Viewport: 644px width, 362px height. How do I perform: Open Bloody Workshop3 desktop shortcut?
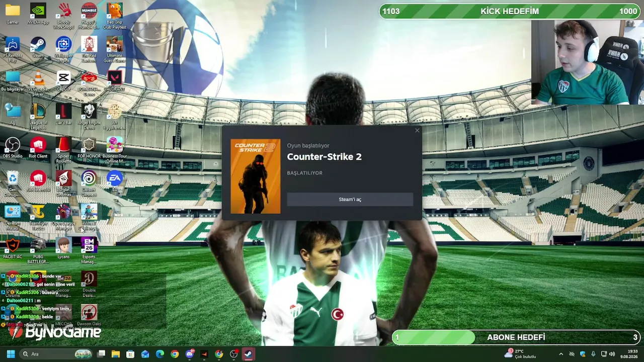point(63,16)
